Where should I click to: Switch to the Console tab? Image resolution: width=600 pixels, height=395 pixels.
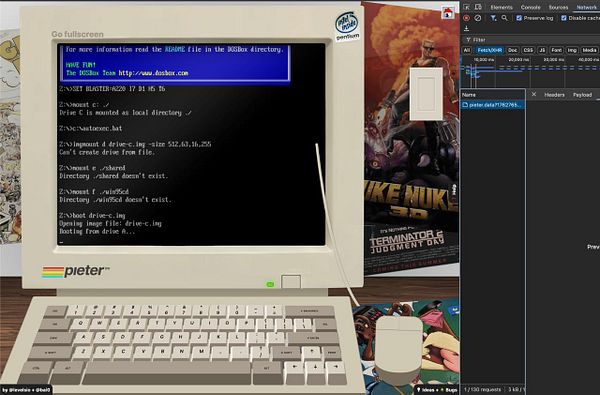[x=530, y=7]
